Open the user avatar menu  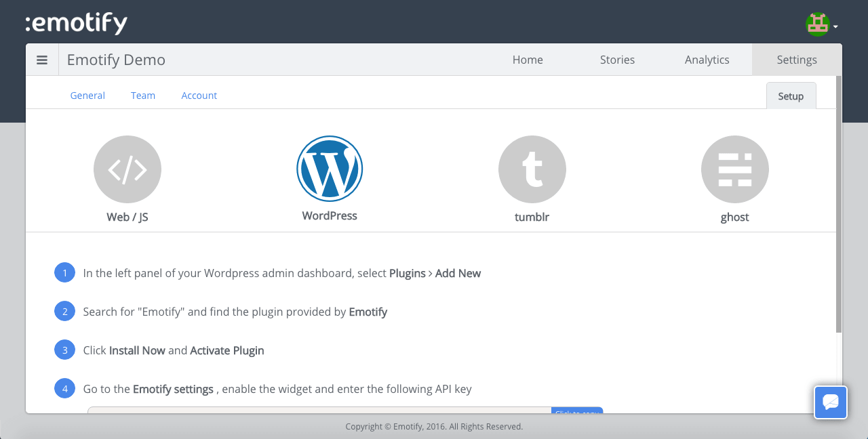818,24
